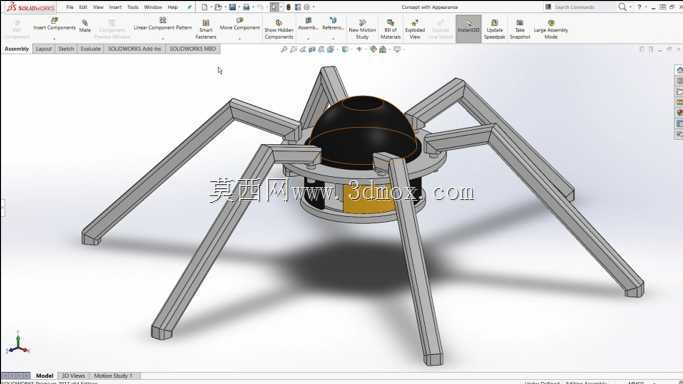Open Linear Component Pattern tool
The width and height of the screenshot is (683, 384).
pos(162,24)
